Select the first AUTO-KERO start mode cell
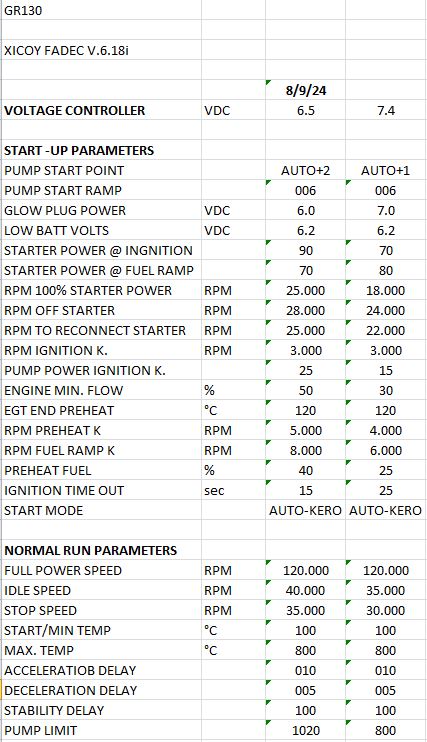This screenshot has width=427, height=742. [305, 510]
